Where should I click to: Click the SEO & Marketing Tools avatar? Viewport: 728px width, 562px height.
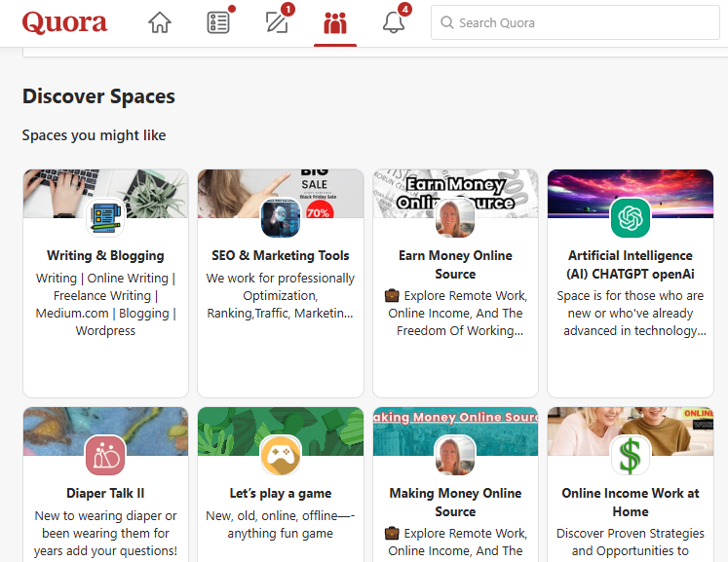click(x=281, y=217)
